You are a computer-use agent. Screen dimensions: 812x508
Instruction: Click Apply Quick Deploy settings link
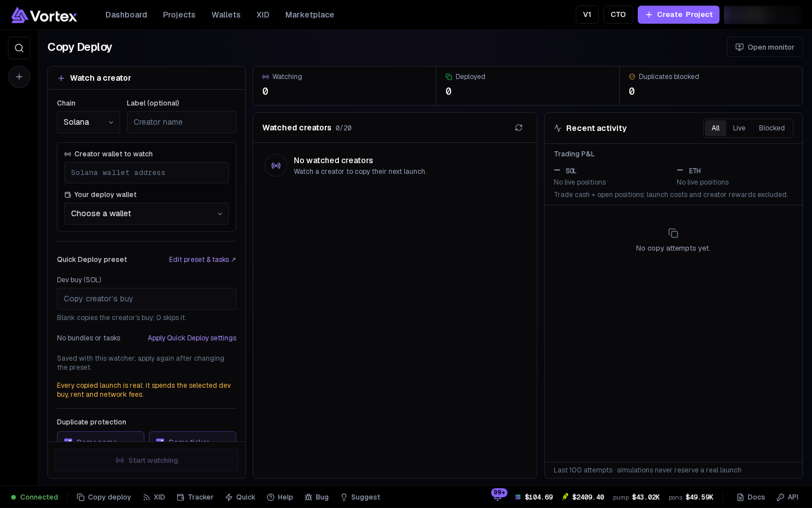click(192, 338)
